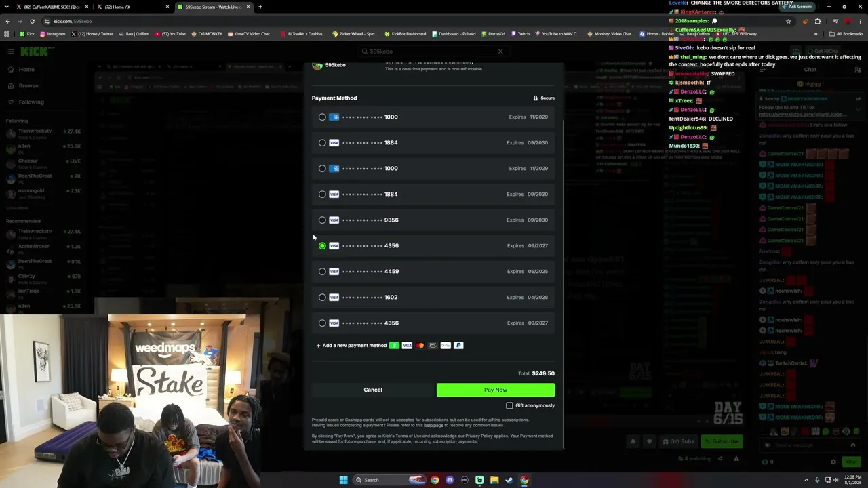Open the Home - Roblox bookmark

(x=657, y=34)
